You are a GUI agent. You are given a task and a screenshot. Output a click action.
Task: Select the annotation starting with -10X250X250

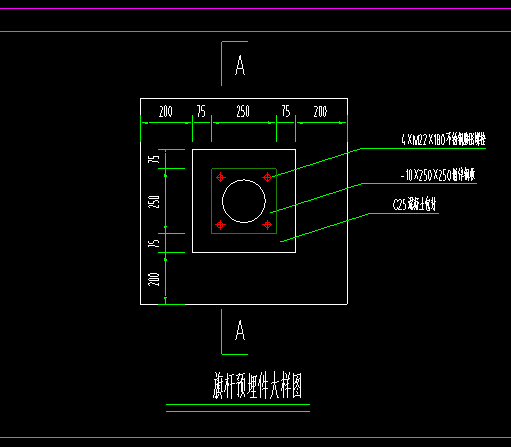(438, 175)
